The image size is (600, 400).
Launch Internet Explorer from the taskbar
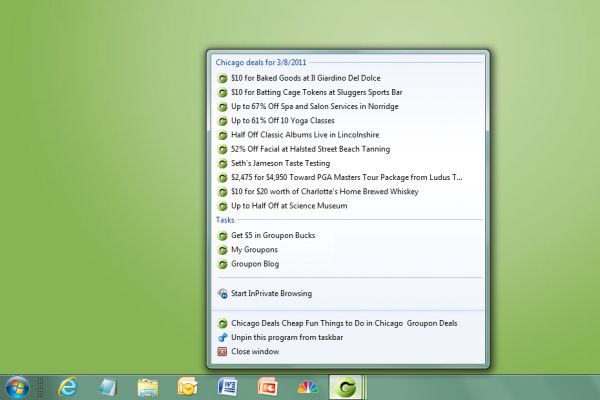click(x=68, y=387)
